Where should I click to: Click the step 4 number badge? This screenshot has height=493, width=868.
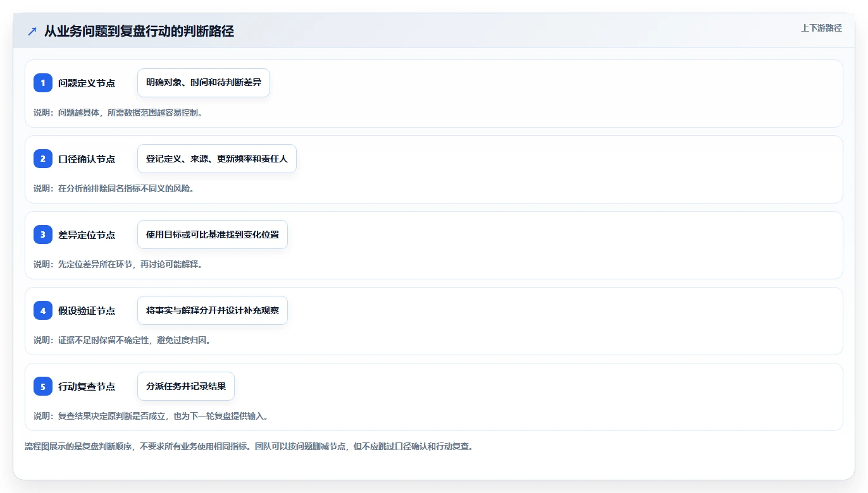coord(43,310)
